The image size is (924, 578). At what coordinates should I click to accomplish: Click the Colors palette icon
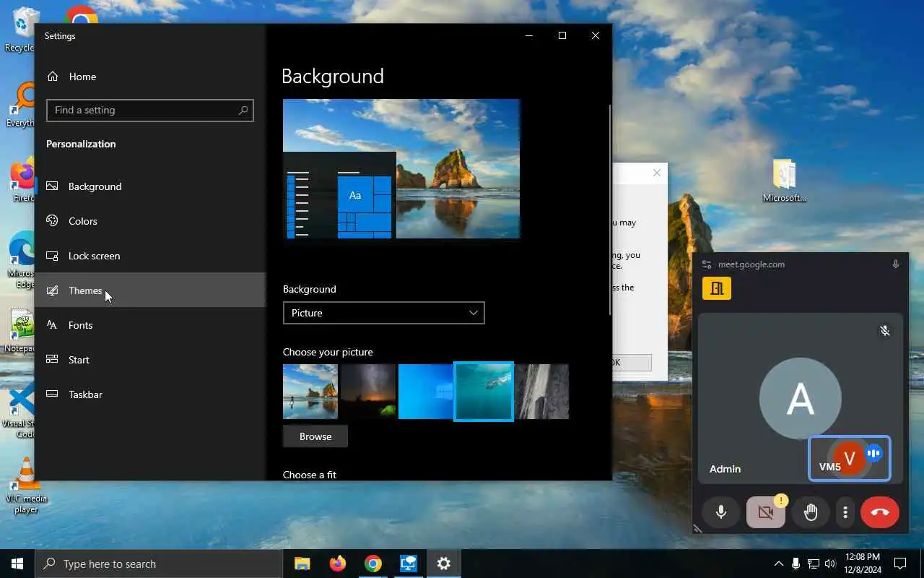(52, 221)
